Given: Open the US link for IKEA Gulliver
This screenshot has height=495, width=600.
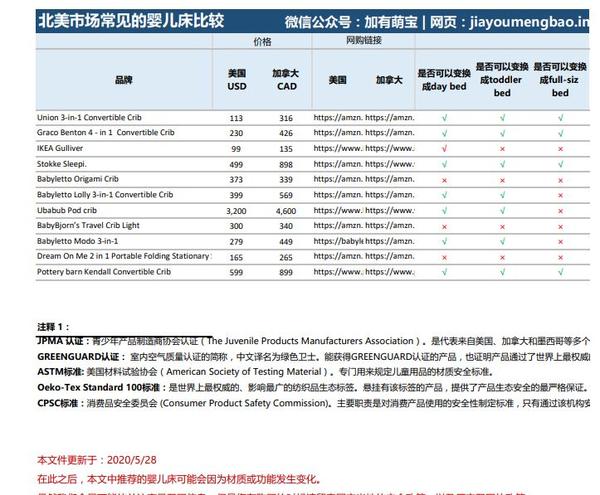Looking at the screenshot, I should coord(338,148).
